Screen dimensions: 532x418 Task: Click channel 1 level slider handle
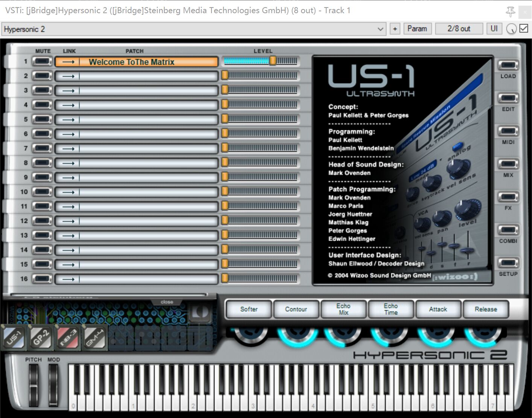tap(273, 61)
